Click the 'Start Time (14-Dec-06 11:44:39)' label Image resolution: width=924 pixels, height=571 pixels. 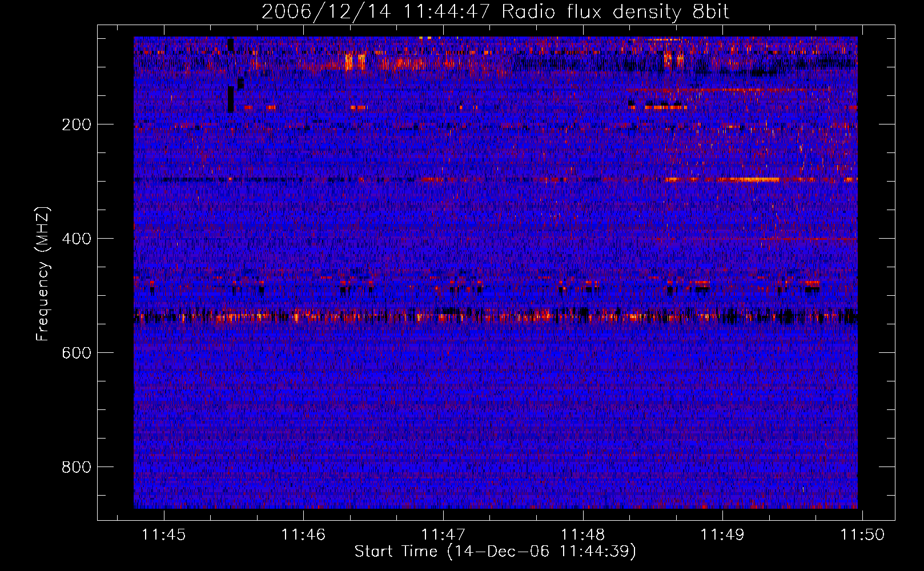pos(495,552)
